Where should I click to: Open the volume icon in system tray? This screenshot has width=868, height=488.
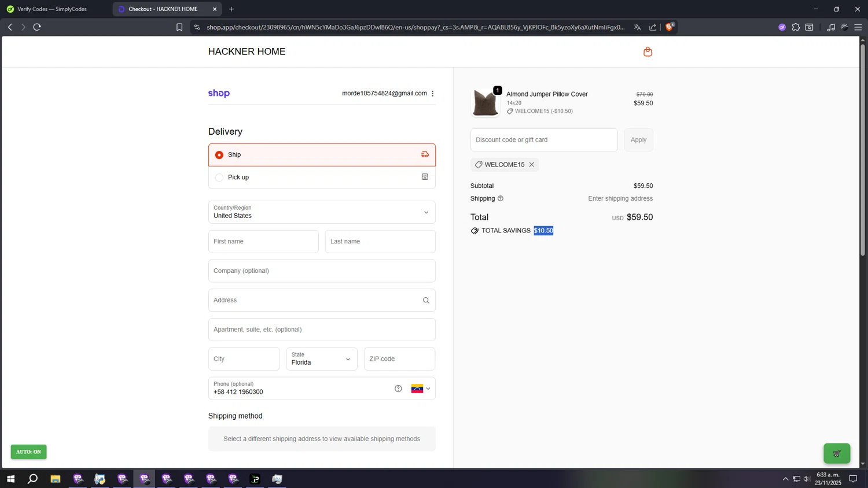click(807, 479)
